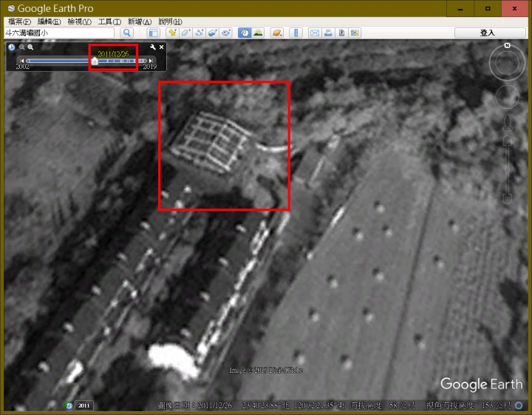Click the 登入 sign-in button
532x415 pixels.
(x=490, y=33)
